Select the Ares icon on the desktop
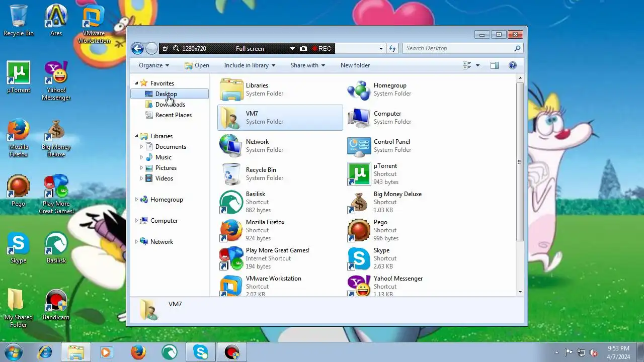This screenshot has height=362, width=644. (x=56, y=21)
